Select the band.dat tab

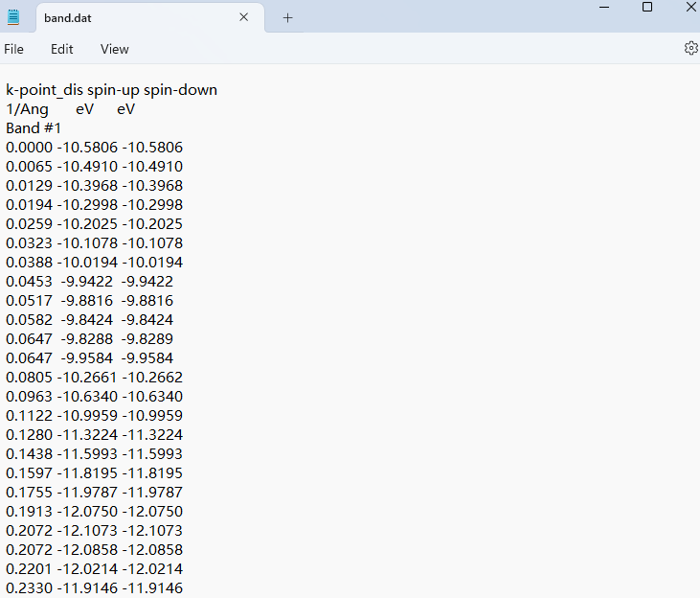pyautogui.click(x=134, y=17)
